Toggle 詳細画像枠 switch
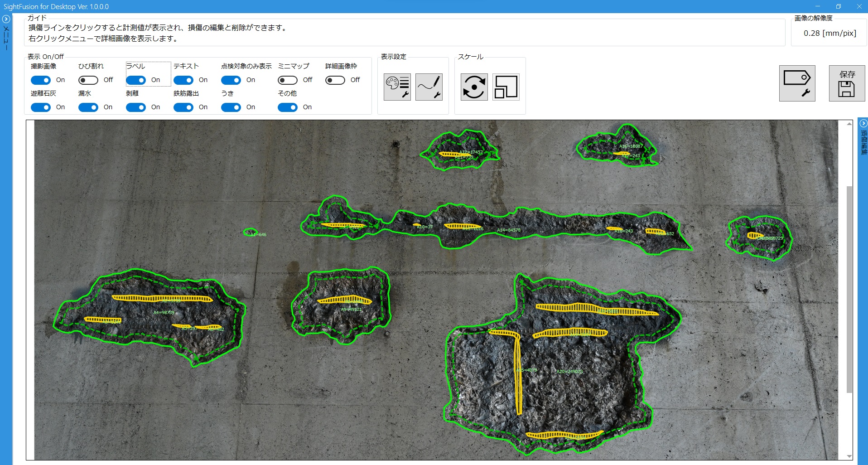The width and height of the screenshot is (868, 465). click(335, 80)
